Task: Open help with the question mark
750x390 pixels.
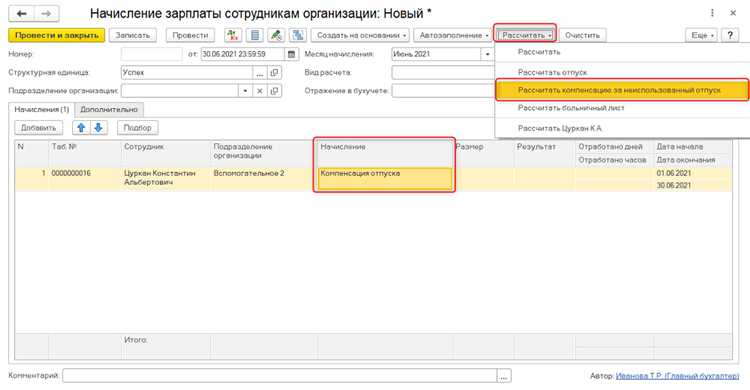Action: (x=730, y=35)
